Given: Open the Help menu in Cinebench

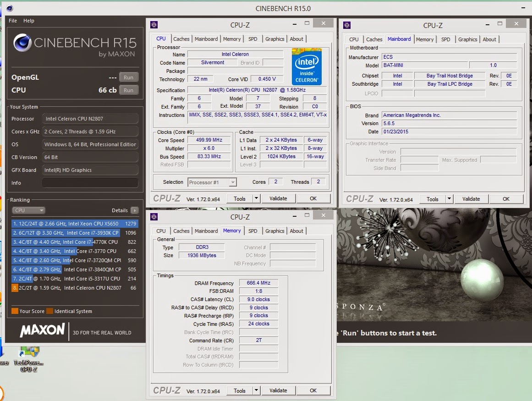Looking at the screenshot, I should pyautogui.click(x=29, y=21).
